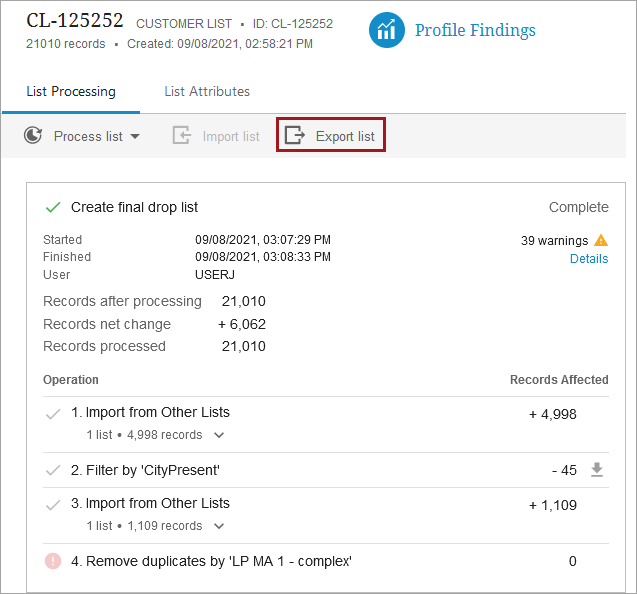
Task: Click the Operation column header
Action: (x=71, y=380)
